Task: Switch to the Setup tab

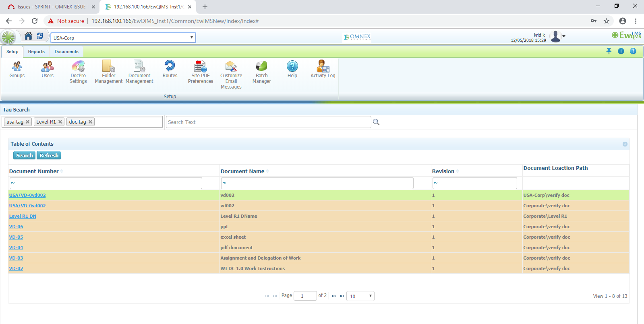Action: tap(12, 52)
